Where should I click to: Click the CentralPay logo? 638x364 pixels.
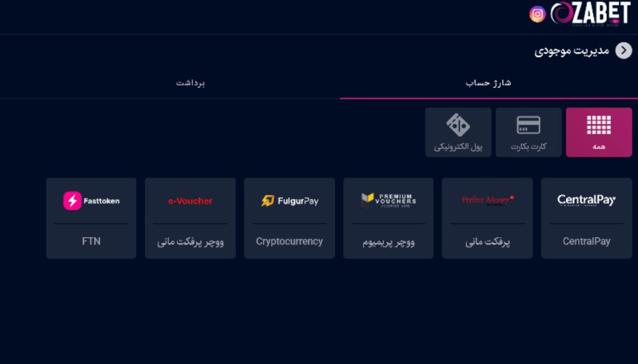point(586,200)
